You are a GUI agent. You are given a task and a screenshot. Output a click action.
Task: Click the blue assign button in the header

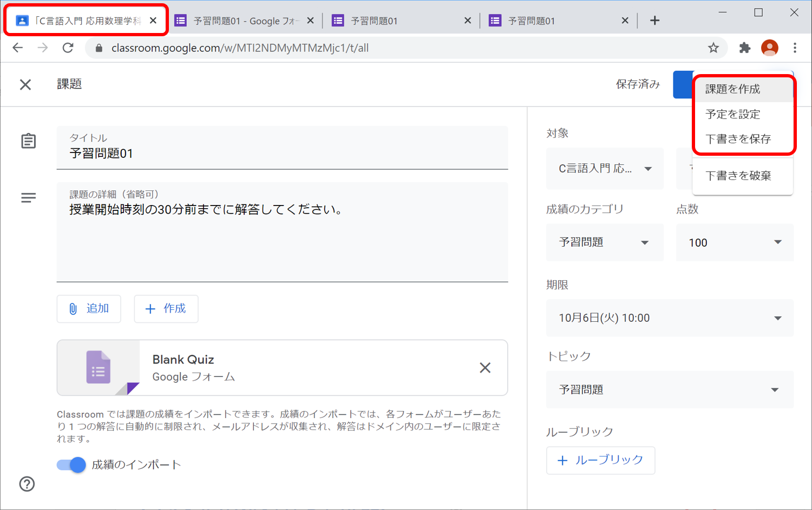[683, 84]
